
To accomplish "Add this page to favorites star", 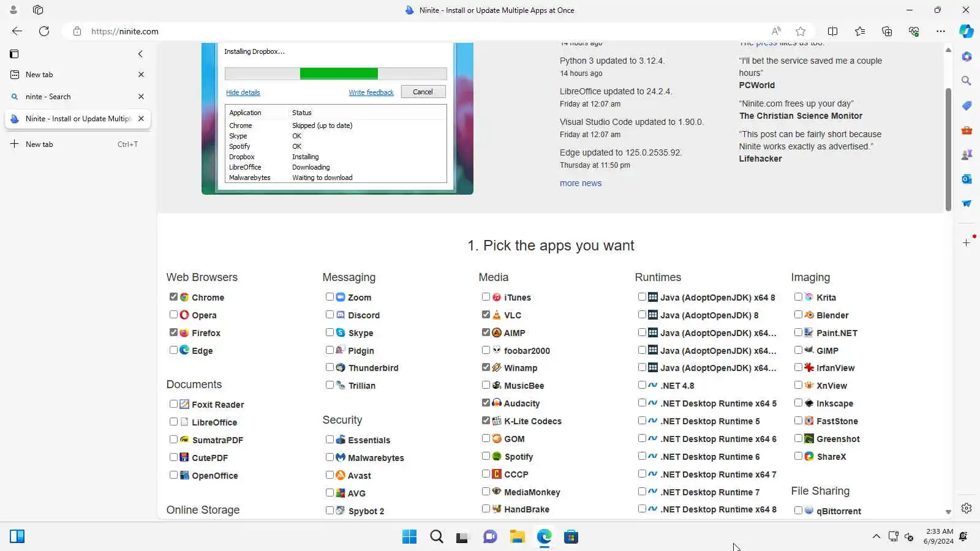I will pyautogui.click(x=801, y=31).
